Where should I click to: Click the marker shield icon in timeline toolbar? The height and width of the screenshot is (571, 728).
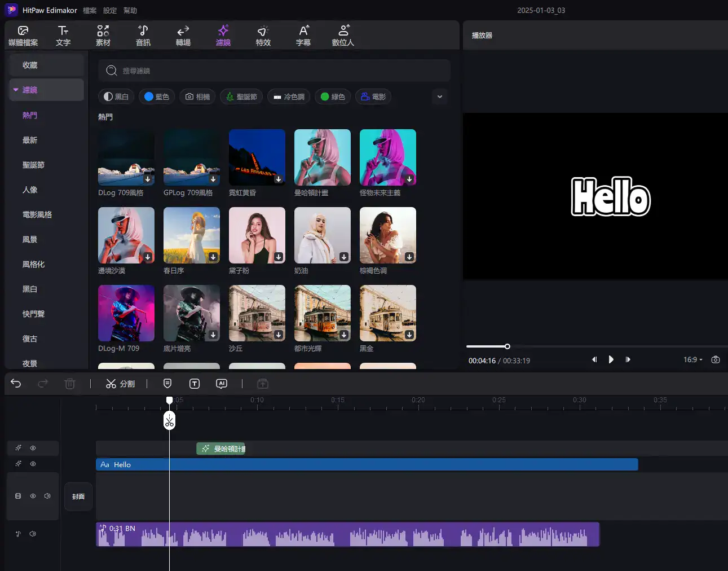pos(167,384)
